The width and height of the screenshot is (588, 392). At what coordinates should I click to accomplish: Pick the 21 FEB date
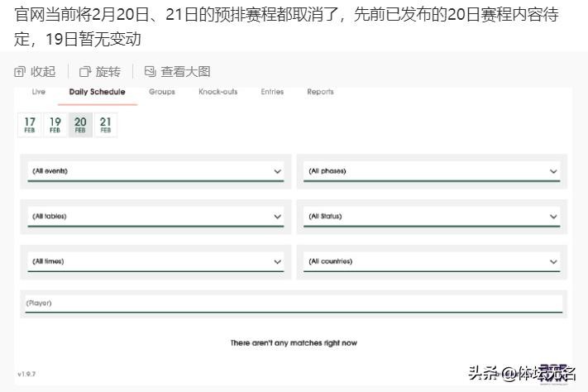click(106, 125)
